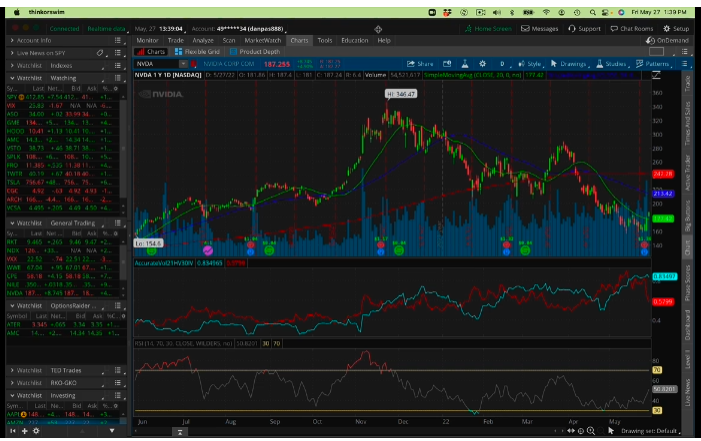This screenshot has width=701, height=441.
Task: Open Support headset link
Action: [x=584, y=29]
